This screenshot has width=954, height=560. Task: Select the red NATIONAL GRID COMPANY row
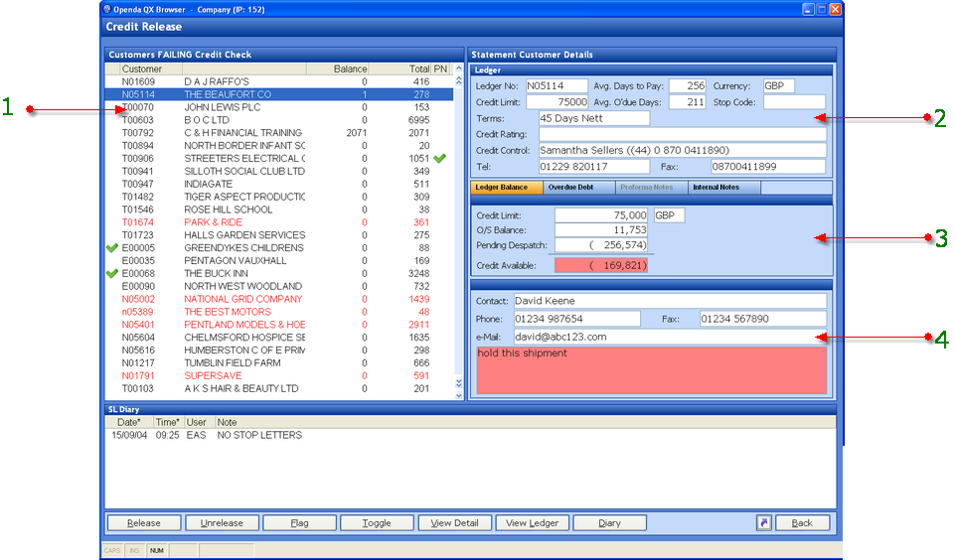pos(278,299)
